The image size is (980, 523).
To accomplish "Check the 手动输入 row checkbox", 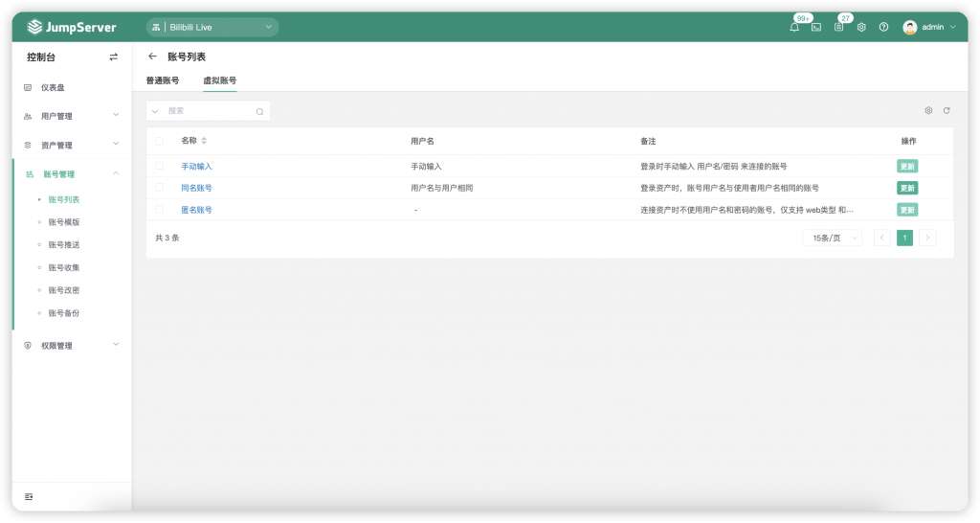I will point(160,166).
